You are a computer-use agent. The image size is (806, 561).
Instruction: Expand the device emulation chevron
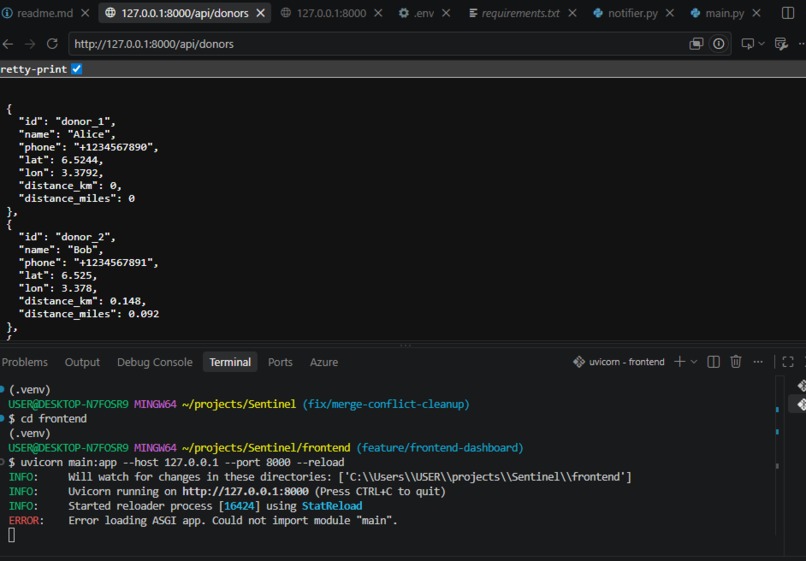pyautogui.click(x=761, y=44)
